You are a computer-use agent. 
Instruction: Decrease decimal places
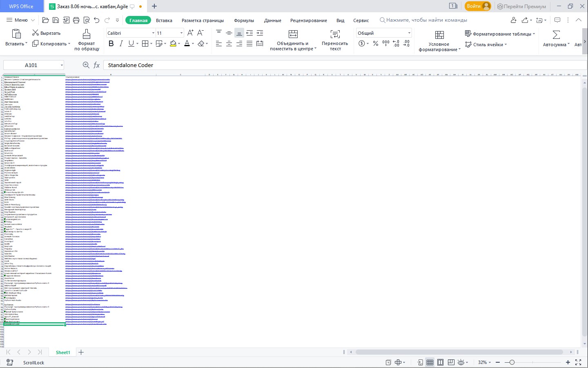406,44
